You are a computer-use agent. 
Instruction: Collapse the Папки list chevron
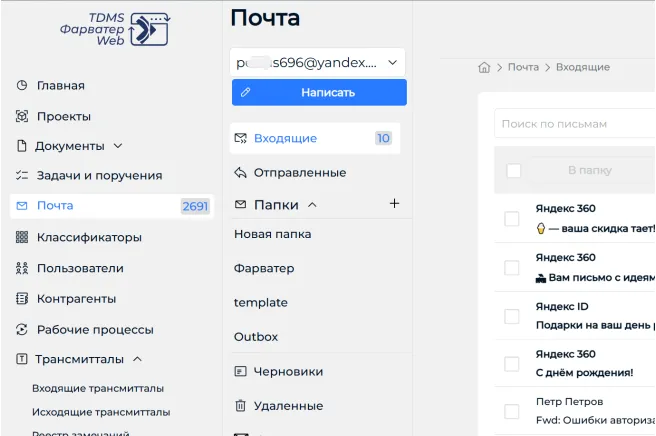tap(312, 205)
